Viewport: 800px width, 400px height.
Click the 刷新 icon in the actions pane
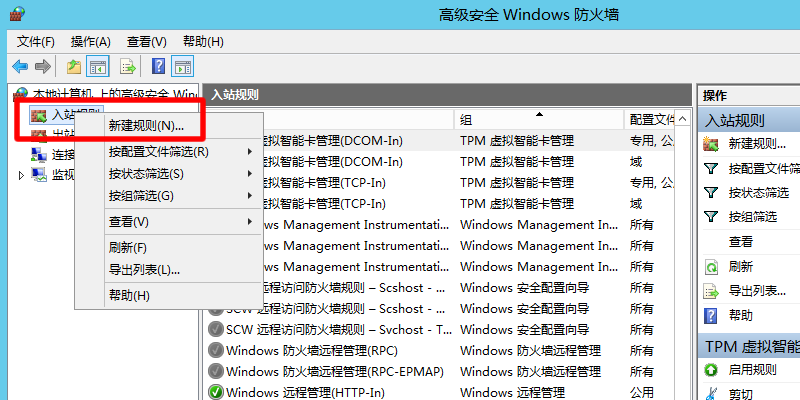click(x=711, y=267)
